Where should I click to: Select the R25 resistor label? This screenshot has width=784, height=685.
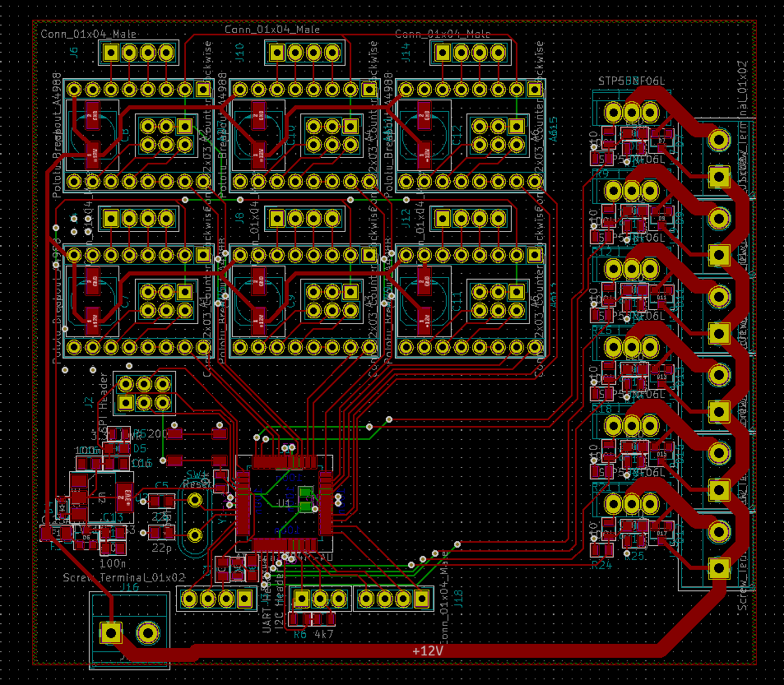(x=634, y=556)
